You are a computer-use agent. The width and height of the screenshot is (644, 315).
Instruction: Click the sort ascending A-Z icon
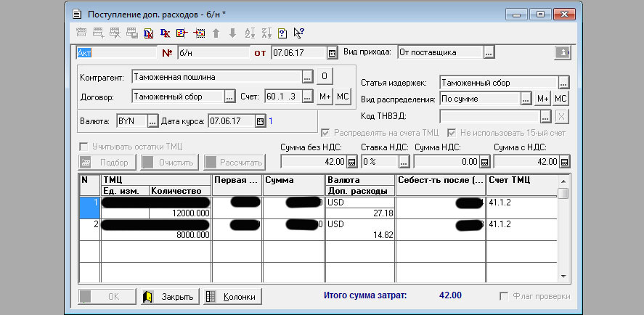[x=250, y=33]
